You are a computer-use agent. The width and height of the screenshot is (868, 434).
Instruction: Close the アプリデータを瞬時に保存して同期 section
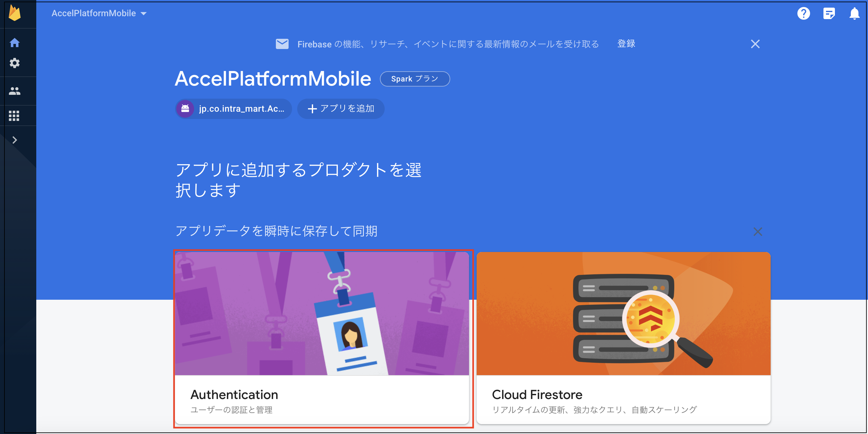point(758,232)
